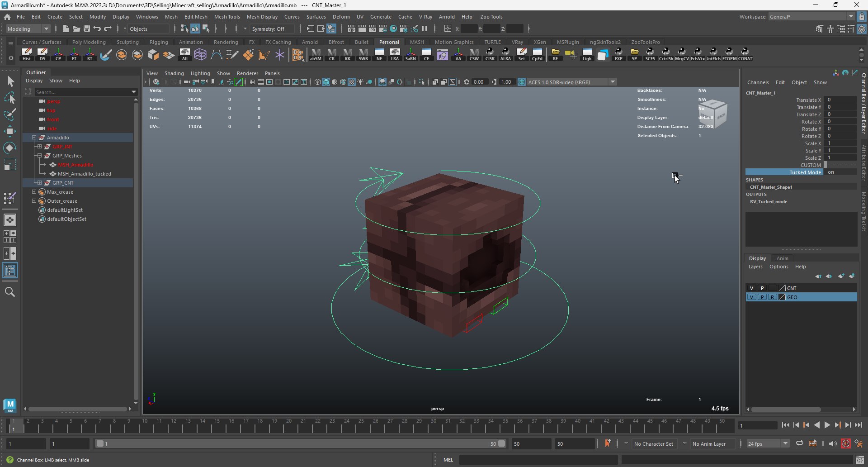This screenshot has height=467, width=868.
Task: Click the range slider bar handle at 50
Action: tap(501, 444)
